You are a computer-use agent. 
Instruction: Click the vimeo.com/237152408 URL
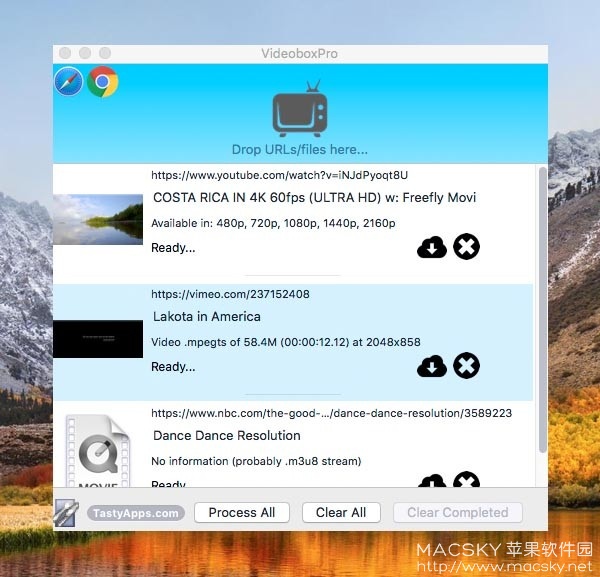point(230,294)
